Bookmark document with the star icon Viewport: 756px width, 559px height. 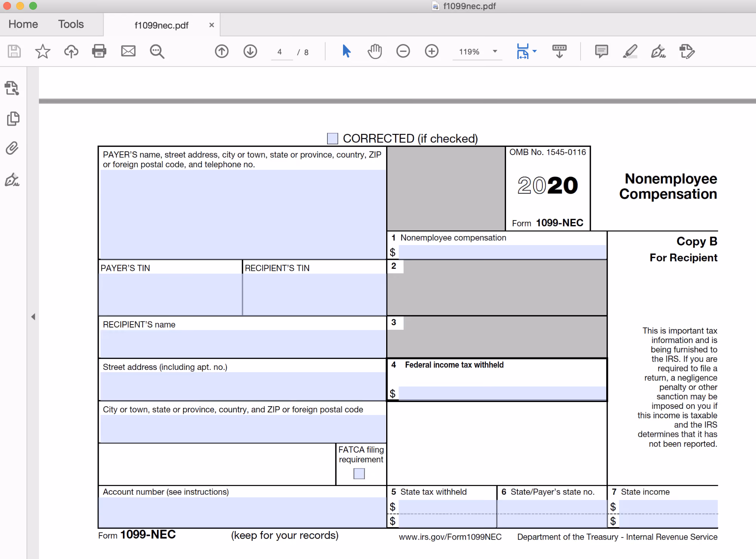(x=42, y=51)
